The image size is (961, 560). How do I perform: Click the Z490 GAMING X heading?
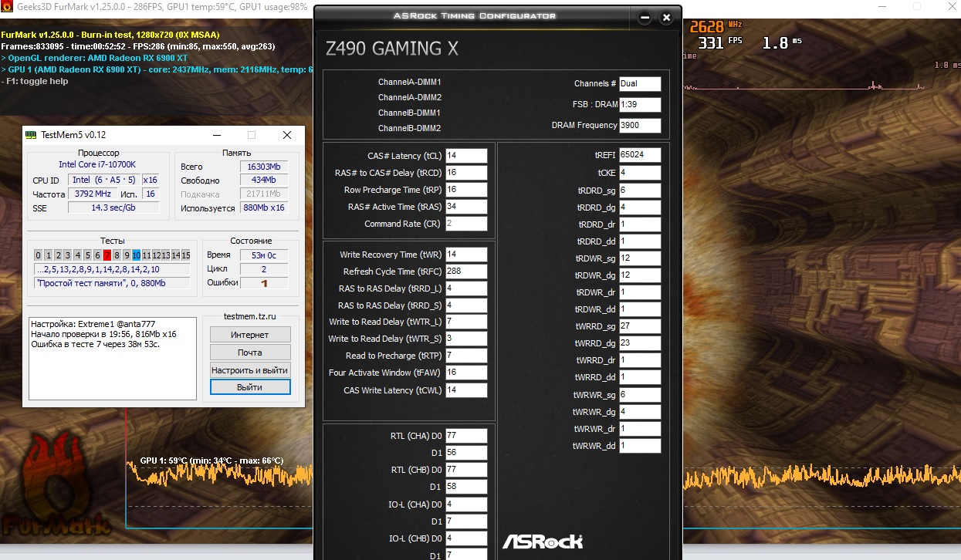pyautogui.click(x=393, y=49)
